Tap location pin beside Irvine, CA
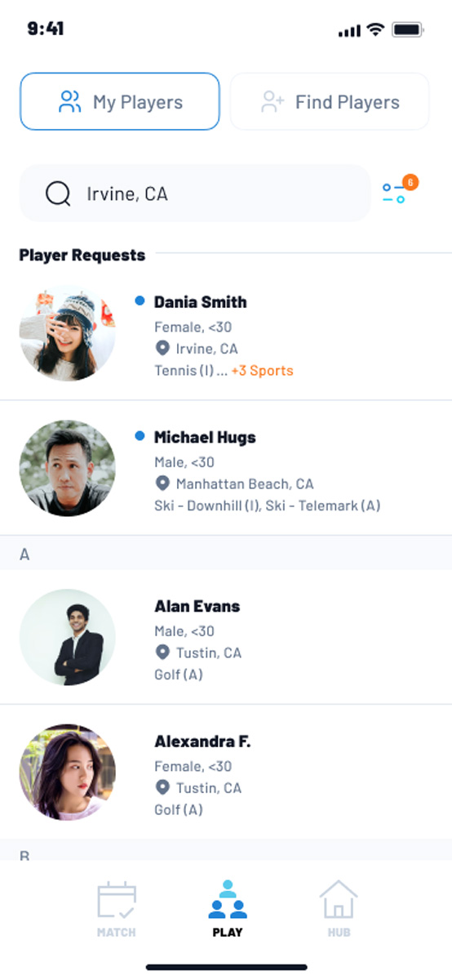This screenshot has width=452, height=980. click(x=162, y=349)
